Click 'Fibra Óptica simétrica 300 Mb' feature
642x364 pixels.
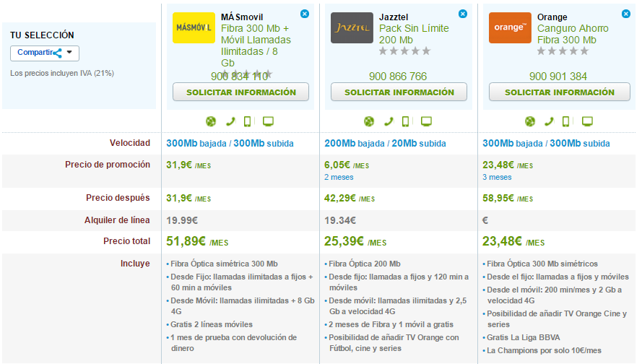(x=224, y=264)
